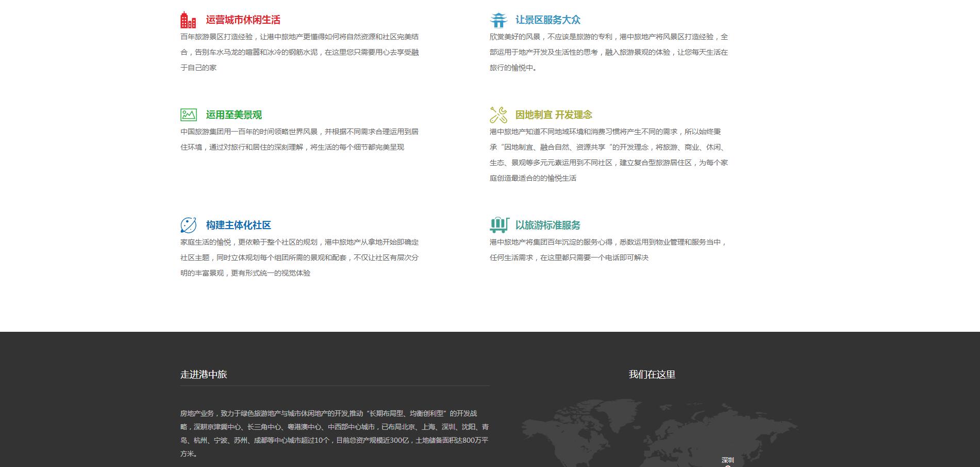Click the blue pavilion scenic area icon
Screen dimensions: 980x467
(498, 20)
